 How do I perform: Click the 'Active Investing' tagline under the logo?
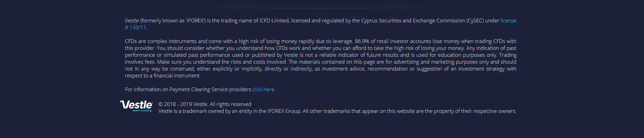[x=142, y=111]
